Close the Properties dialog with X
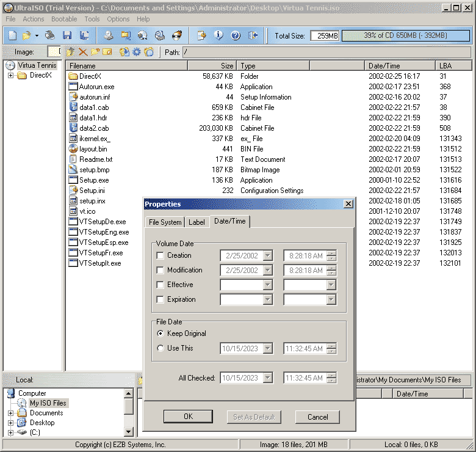This screenshot has height=452, width=476. (x=348, y=204)
